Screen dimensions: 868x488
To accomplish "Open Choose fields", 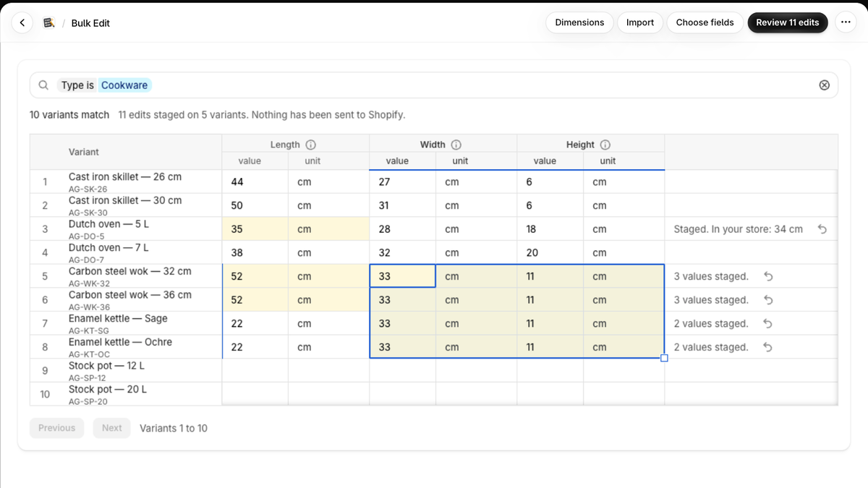I will click(705, 22).
